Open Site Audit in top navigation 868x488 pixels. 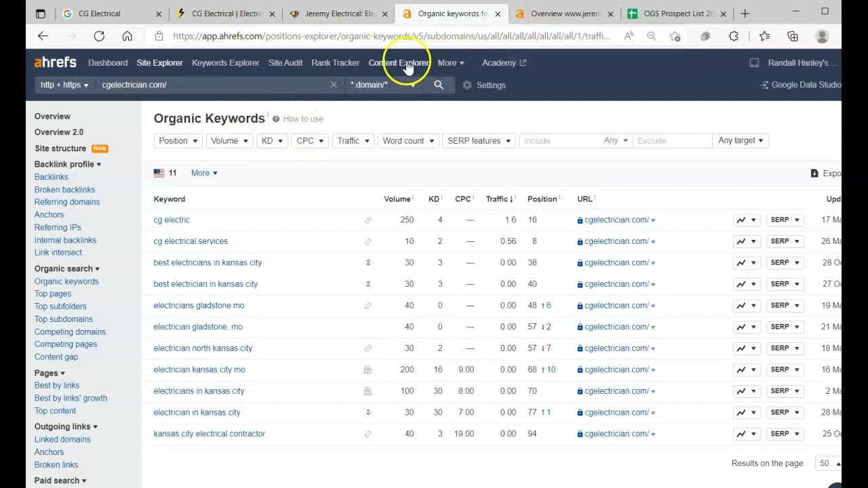coord(285,62)
